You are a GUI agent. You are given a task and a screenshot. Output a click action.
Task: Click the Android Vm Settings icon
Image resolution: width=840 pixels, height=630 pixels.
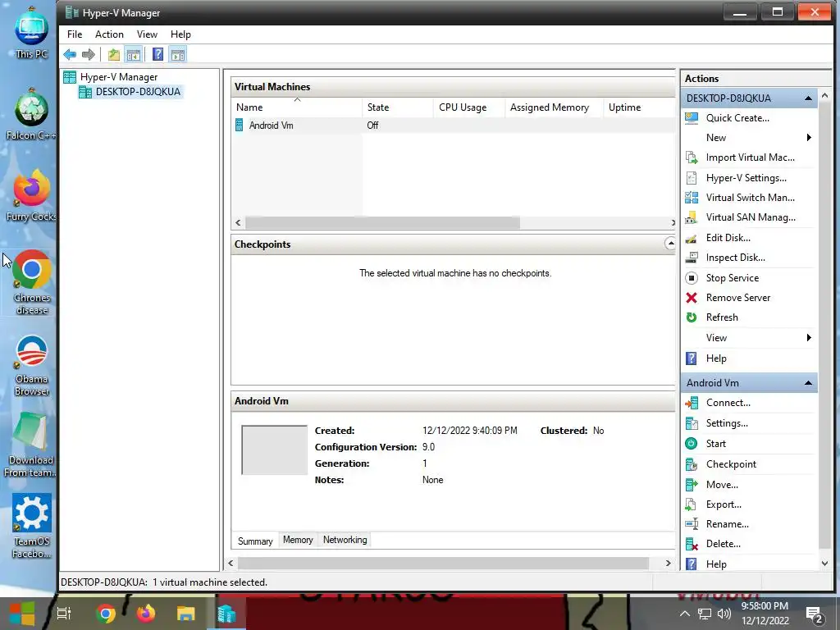pos(692,423)
